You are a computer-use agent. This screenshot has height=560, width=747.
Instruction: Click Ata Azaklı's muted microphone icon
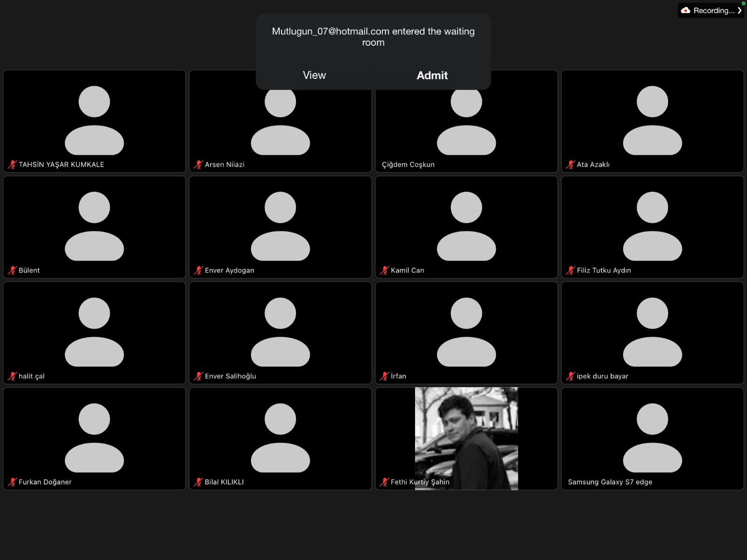tap(570, 165)
